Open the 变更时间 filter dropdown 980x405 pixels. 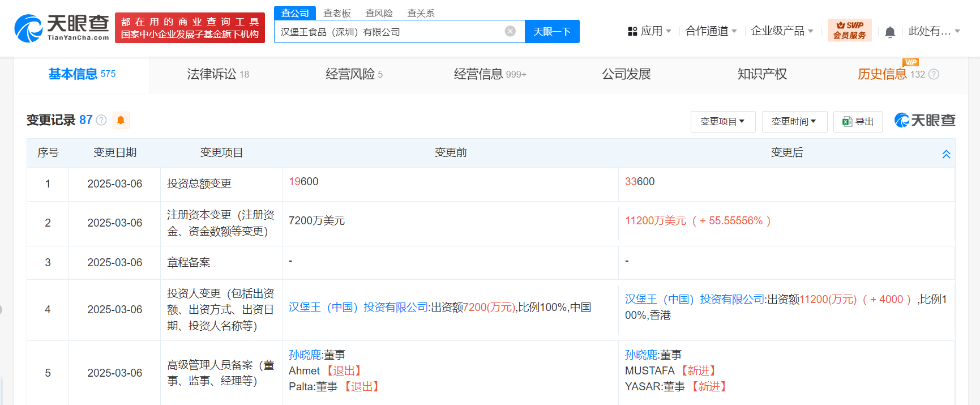click(x=794, y=122)
